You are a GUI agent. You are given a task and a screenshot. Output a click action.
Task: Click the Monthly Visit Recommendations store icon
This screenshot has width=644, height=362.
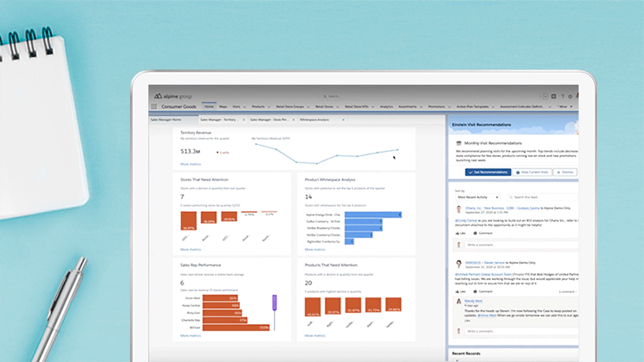coord(459,143)
